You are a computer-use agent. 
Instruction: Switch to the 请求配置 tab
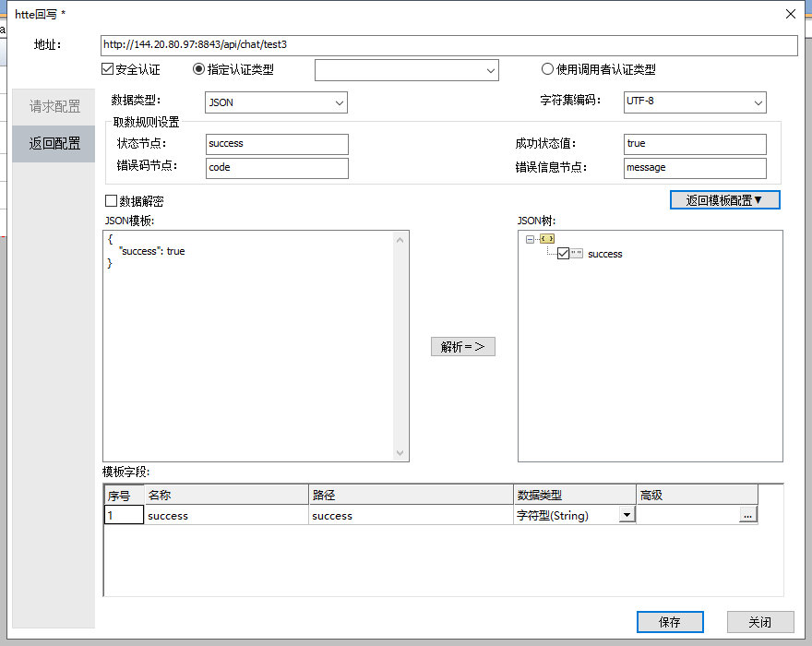tap(54, 106)
